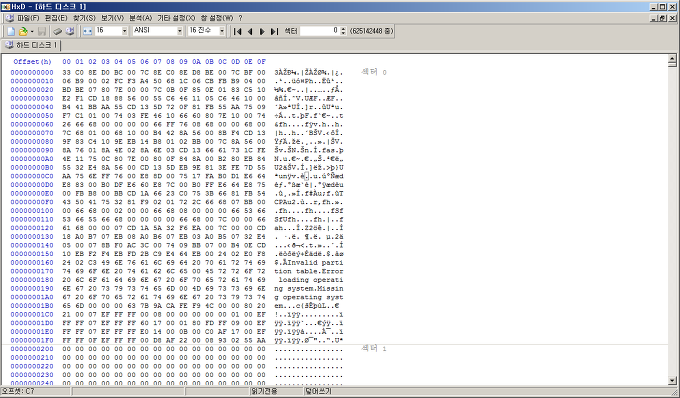Open a disk with the toolbar disk icon
This screenshot has height=398, width=680.
[x=70, y=31]
